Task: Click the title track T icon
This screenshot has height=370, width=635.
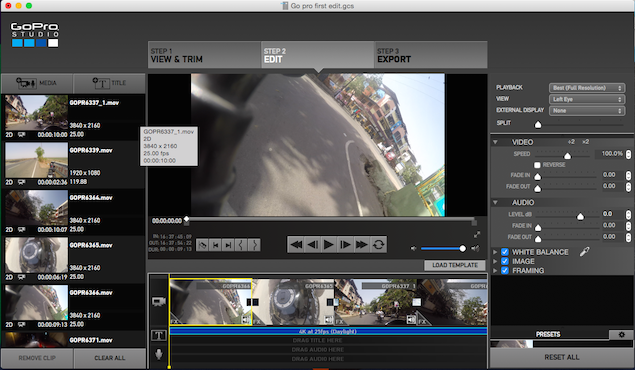Action: click(159, 335)
